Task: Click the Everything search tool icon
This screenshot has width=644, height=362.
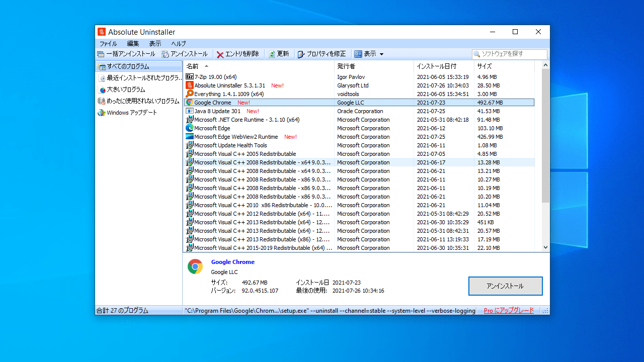Action: point(190,94)
